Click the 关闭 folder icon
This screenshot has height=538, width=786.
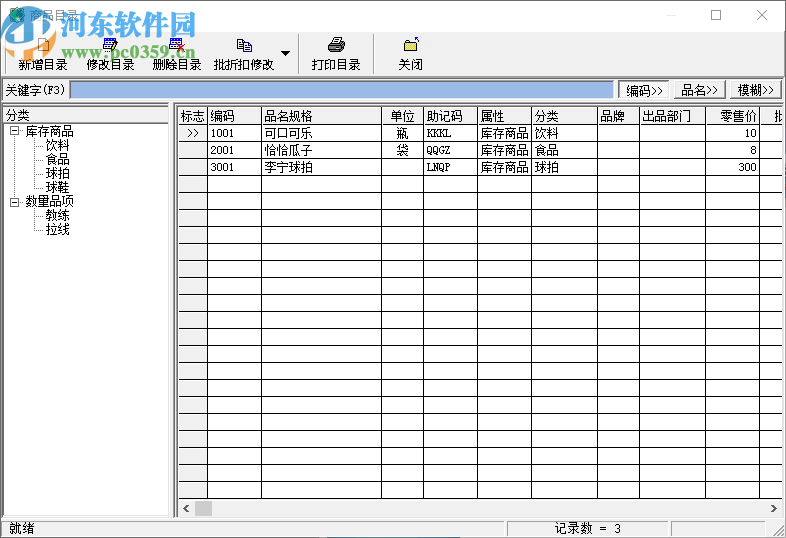tap(411, 45)
